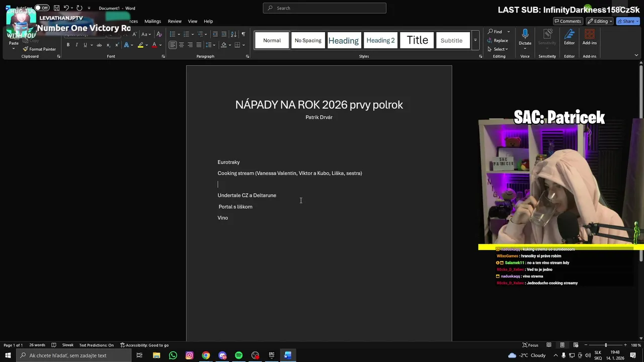This screenshot has height=362, width=644.
Task: Open the Editor proofing pane
Action: [x=569, y=37]
